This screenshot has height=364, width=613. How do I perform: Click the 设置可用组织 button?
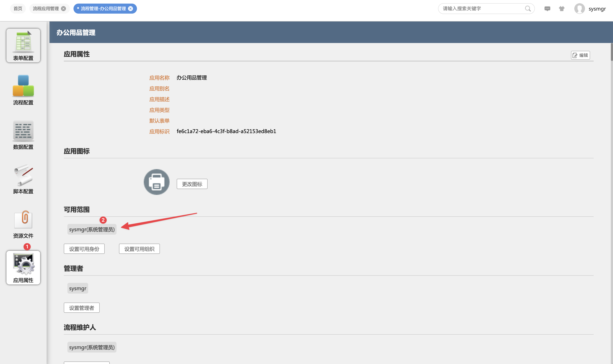coord(139,249)
